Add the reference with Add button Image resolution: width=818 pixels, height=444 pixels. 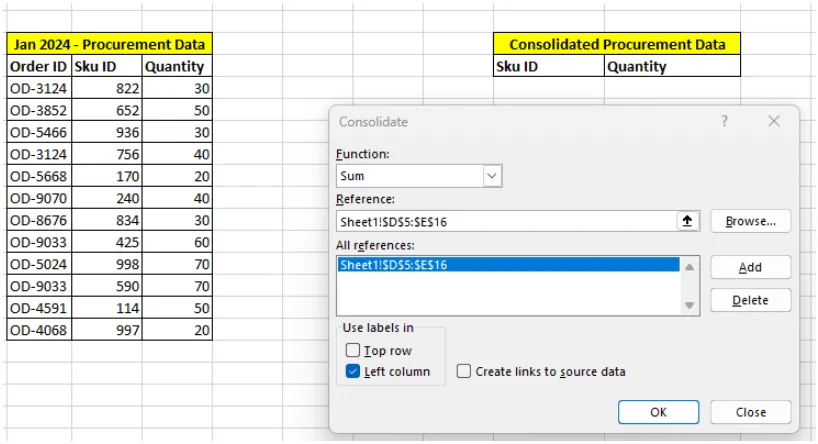pos(751,267)
